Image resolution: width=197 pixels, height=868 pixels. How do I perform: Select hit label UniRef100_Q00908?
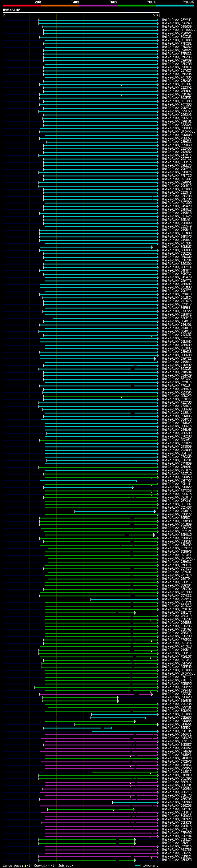177,768
